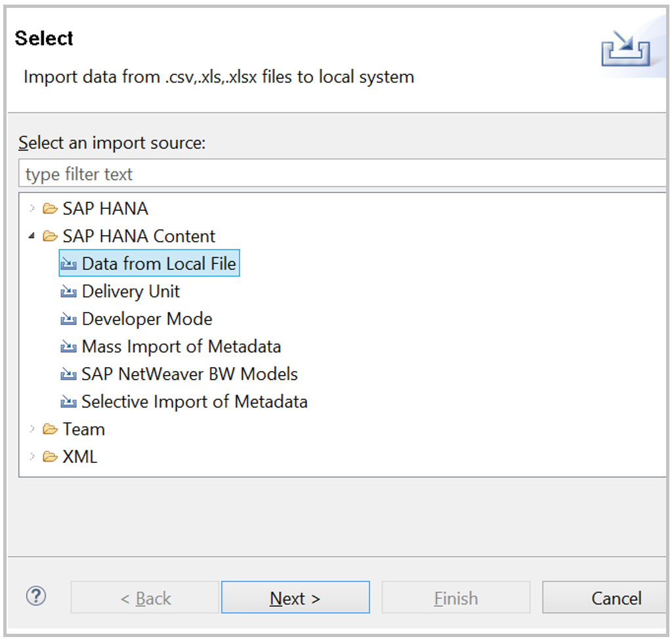Click the Delivery Unit import icon
672x639 pixels.
[69, 291]
